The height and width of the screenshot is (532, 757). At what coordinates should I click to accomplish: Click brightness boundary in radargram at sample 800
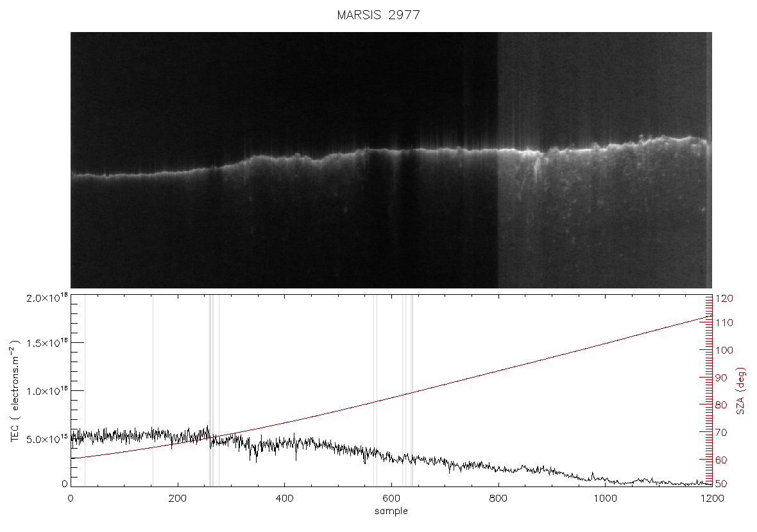point(498,160)
